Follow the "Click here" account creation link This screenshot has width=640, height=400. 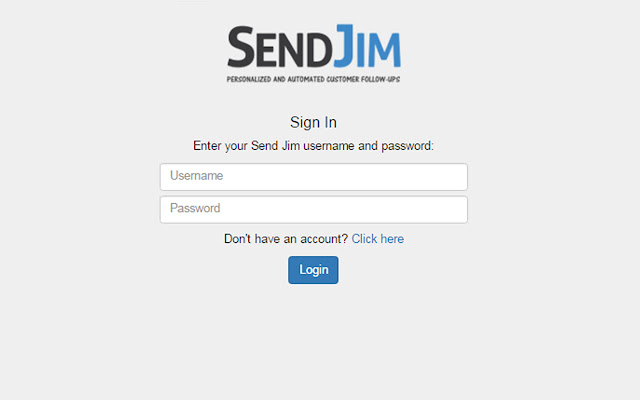(x=378, y=239)
